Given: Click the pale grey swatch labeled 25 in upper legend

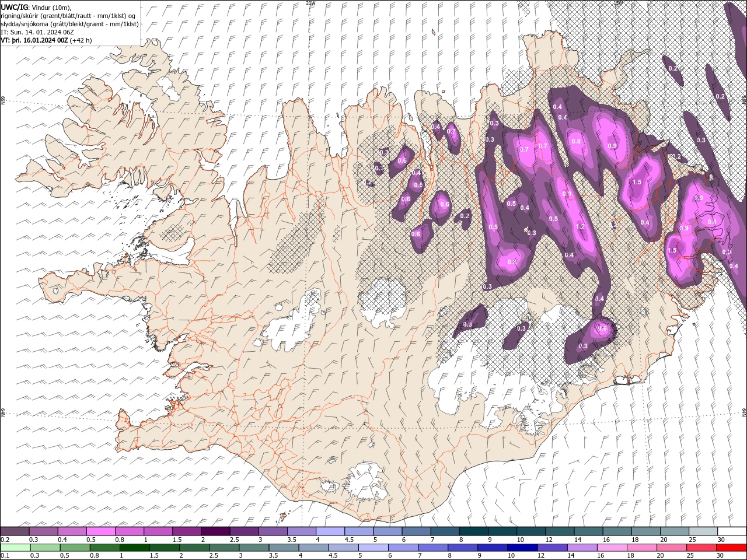Looking at the screenshot, I should [703, 531].
